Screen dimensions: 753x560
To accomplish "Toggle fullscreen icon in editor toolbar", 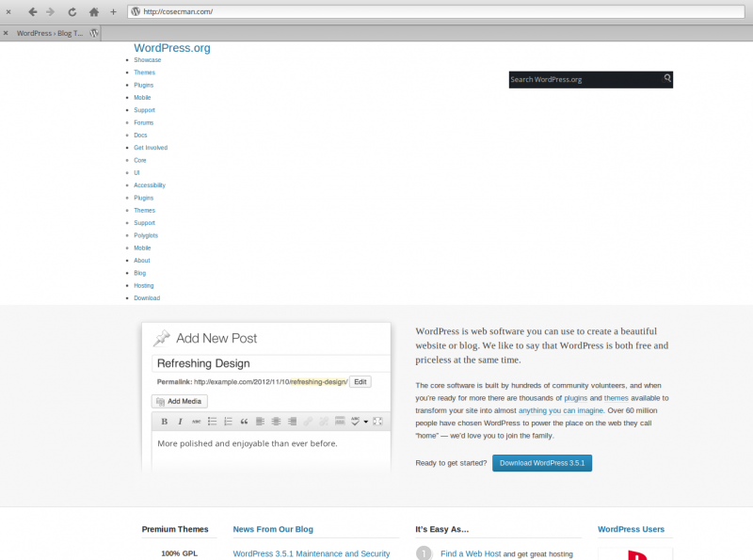I will click(378, 421).
